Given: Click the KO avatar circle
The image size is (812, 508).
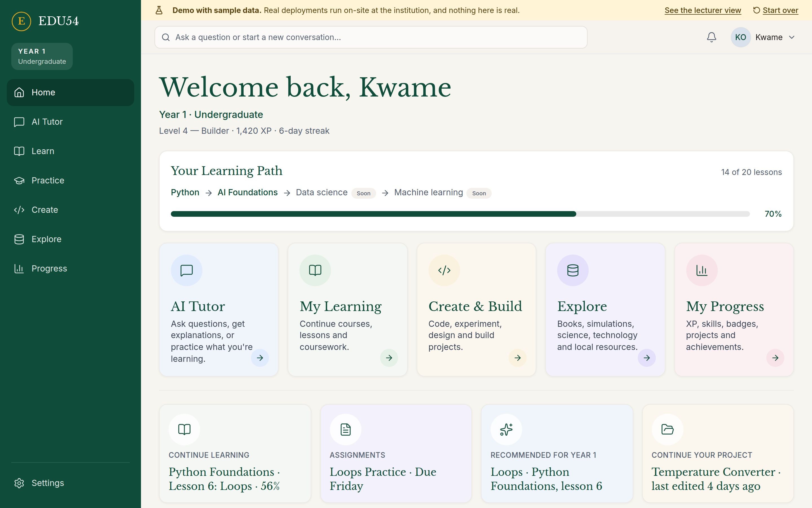Looking at the screenshot, I should click(741, 37).
